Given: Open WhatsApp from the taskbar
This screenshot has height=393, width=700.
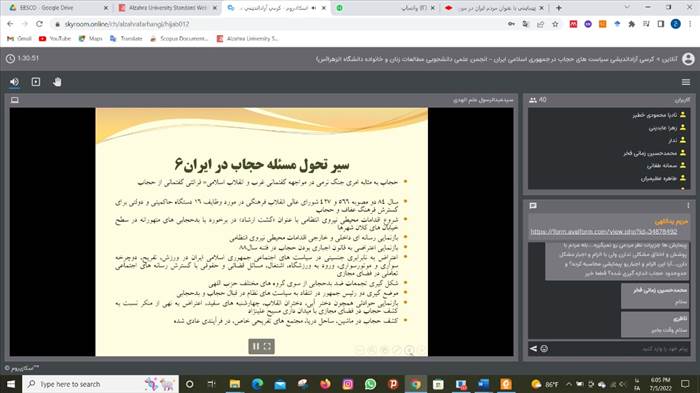Looking at the screenshot, I should [370, 384].
